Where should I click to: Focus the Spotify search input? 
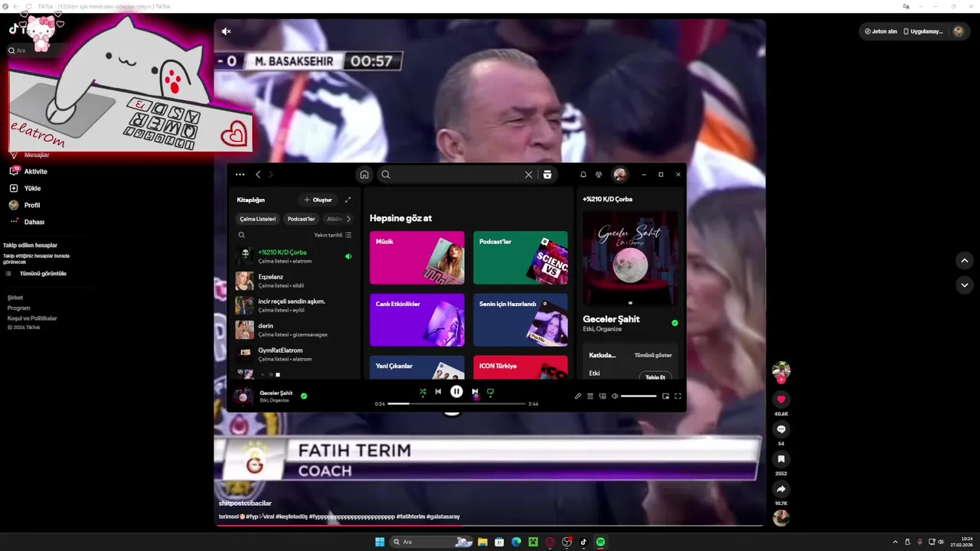point(456,174)
